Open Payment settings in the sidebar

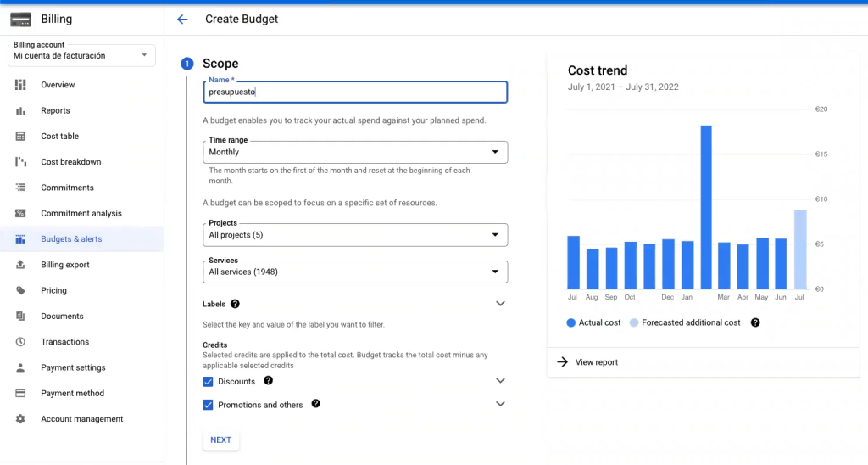tap(82, 367)
